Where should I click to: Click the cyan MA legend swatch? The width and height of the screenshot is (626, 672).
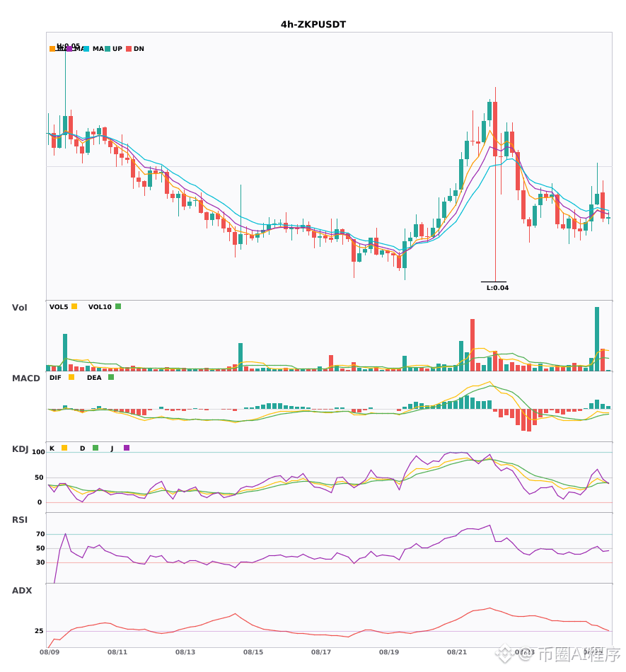tap(86, 49)
